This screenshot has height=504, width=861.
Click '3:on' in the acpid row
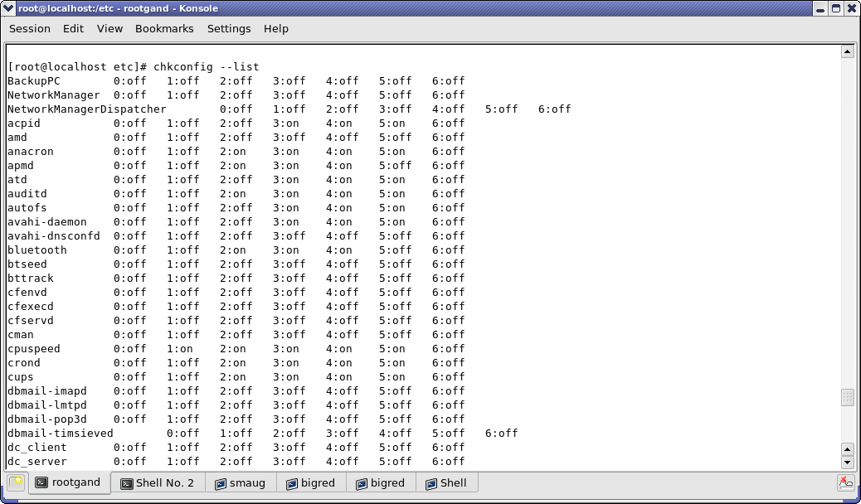click(285, 124)
